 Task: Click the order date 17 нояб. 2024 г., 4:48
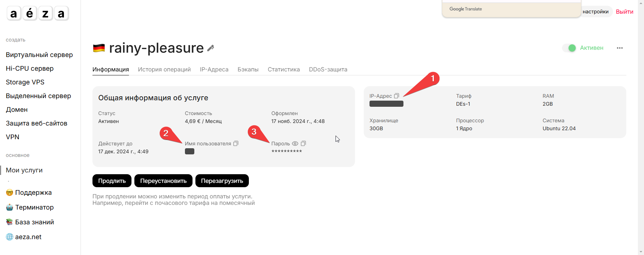tap(298, 121)
